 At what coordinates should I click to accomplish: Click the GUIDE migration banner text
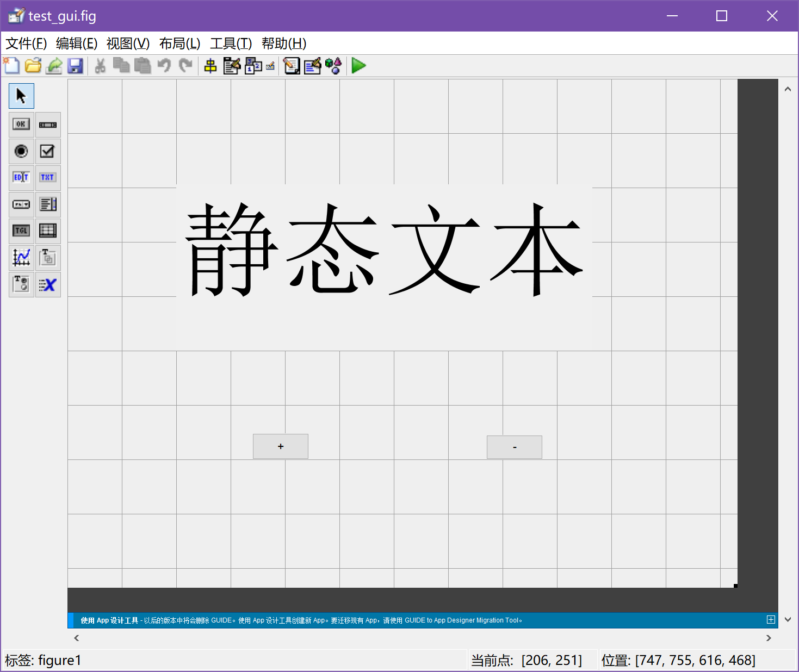(301, 620)
